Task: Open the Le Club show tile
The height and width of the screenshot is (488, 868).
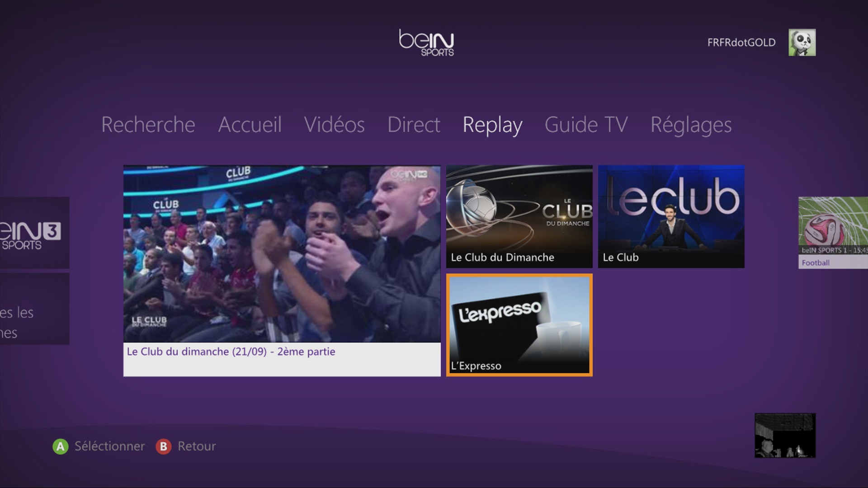Action: coord(671,216)
